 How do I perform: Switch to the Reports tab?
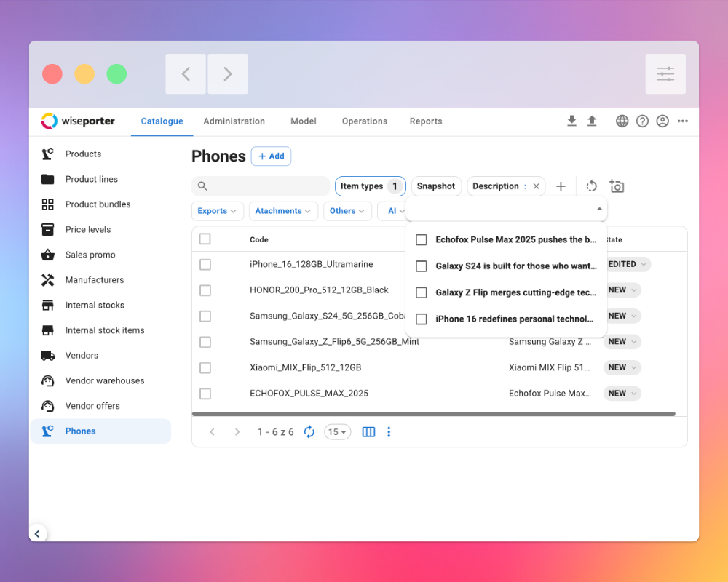[426, 121]
